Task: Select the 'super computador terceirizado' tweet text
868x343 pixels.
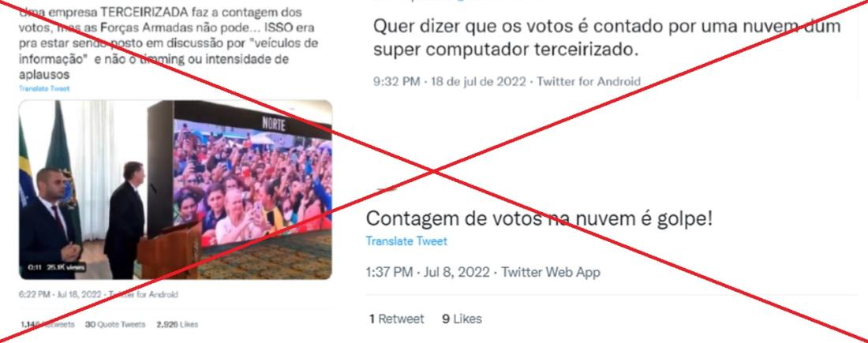Action: coord(607,38)
